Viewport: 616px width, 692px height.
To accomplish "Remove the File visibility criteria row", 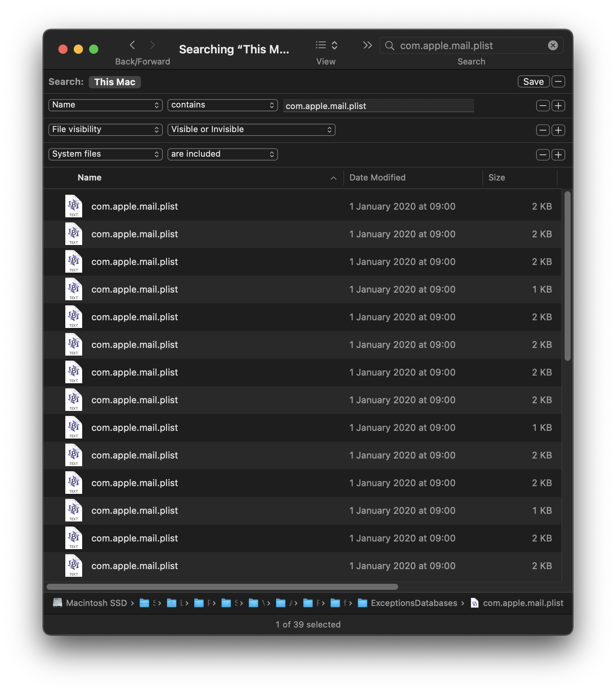I will coord(543,130).
